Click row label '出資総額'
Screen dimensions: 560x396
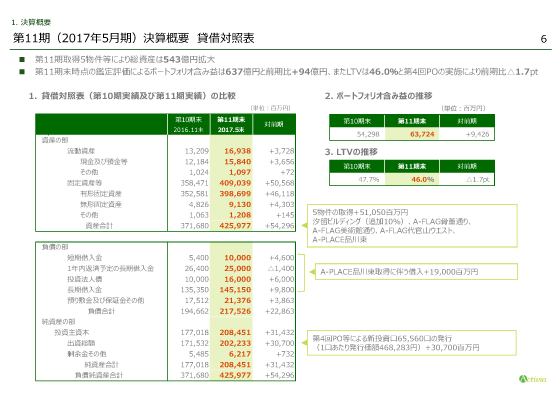coord(81,343)
